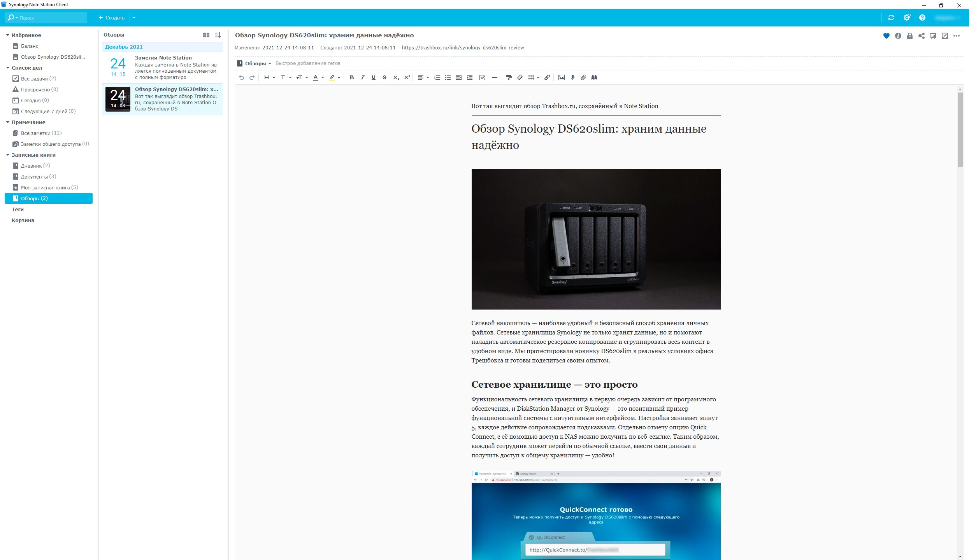Screen dimensions: 969x560
Task: Decrease paragraph indent
Action: coord(459,77)
